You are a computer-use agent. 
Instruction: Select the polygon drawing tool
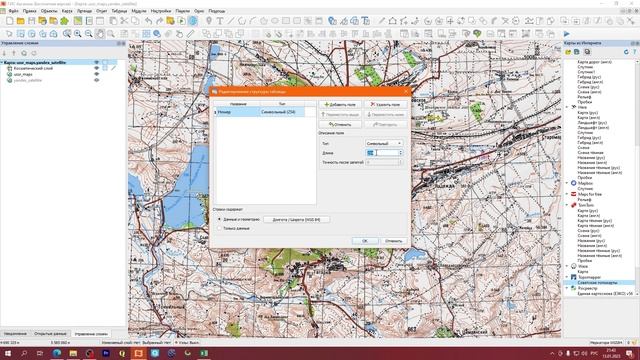coord(264,21)
